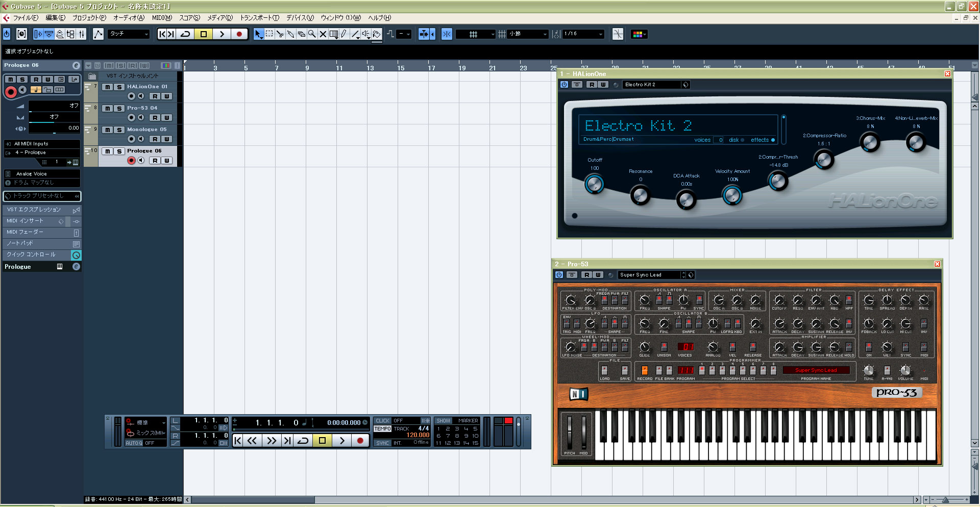Open the MIDI(M) menu

pyautogui.click(x=162, y=18)
